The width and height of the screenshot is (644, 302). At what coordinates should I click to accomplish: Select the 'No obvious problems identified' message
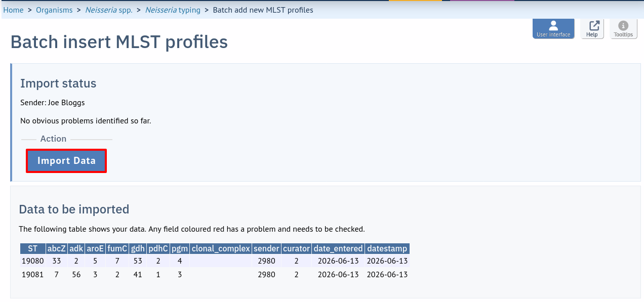pos(86,121)
